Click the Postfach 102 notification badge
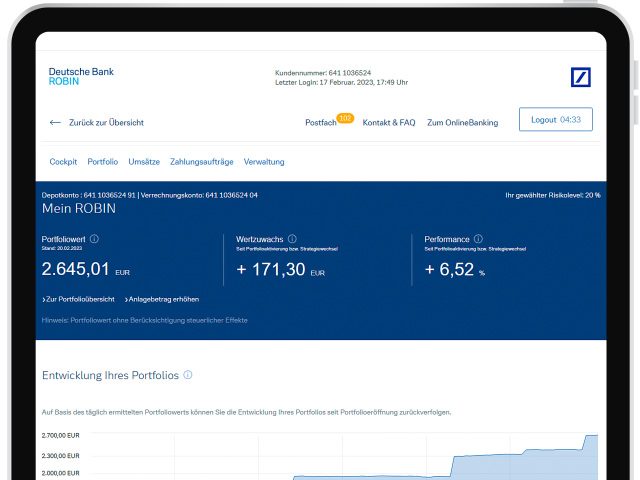Viewport: 640px width, 480px height. (x=345, y=118)
